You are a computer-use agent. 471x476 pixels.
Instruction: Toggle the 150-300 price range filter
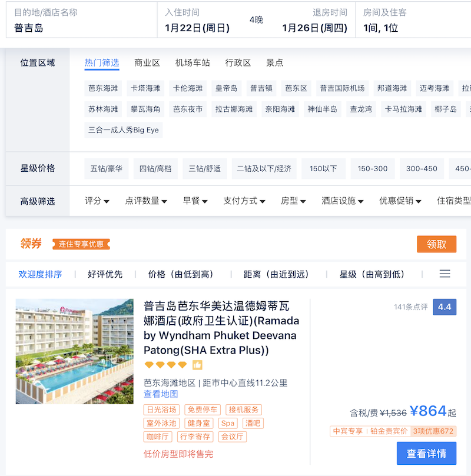tap(373, 168)
